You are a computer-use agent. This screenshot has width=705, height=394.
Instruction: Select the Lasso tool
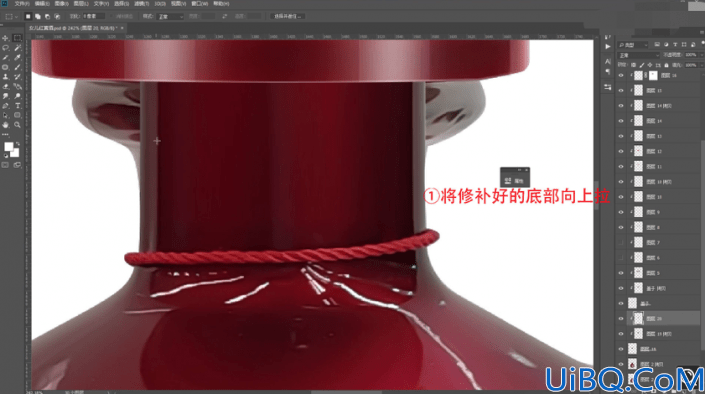click(x=5, y=48)
